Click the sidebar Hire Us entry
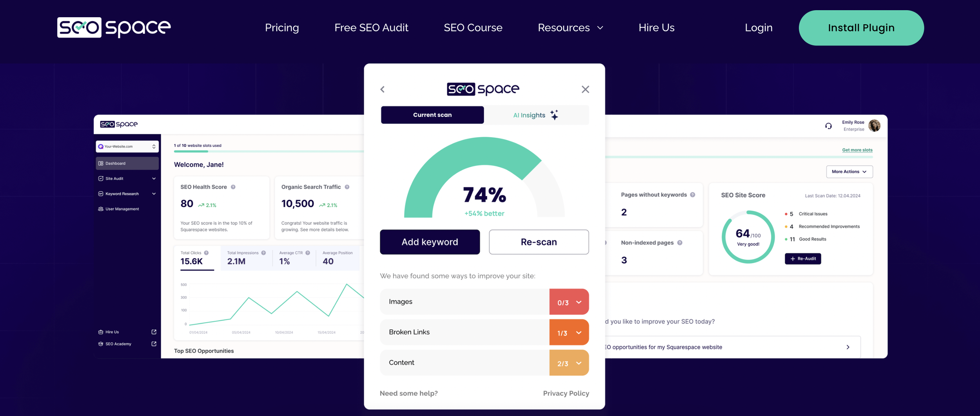The height and width of the screenshot is (416, 980). click(112, 332)
